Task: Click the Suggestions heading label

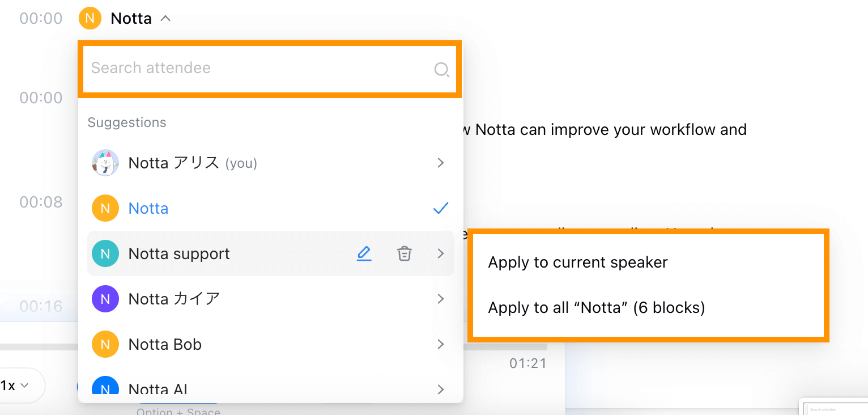Action: pyautogui.click(x=127, y=122)
